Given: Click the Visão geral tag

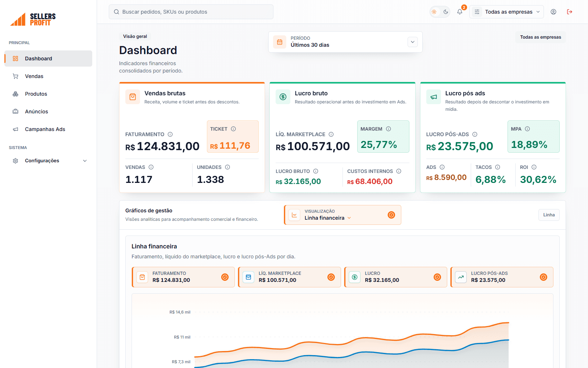Looking at the screenshot, I should 135,36.
